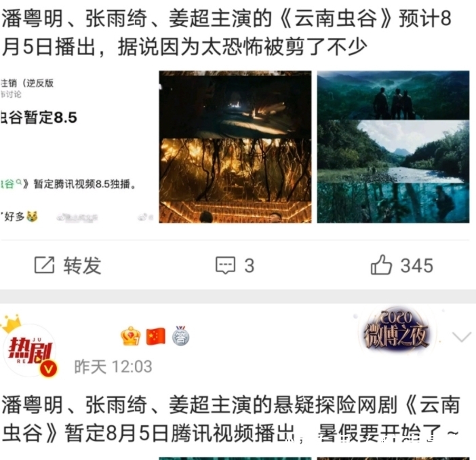Click the like count 345

coord(417,266)
